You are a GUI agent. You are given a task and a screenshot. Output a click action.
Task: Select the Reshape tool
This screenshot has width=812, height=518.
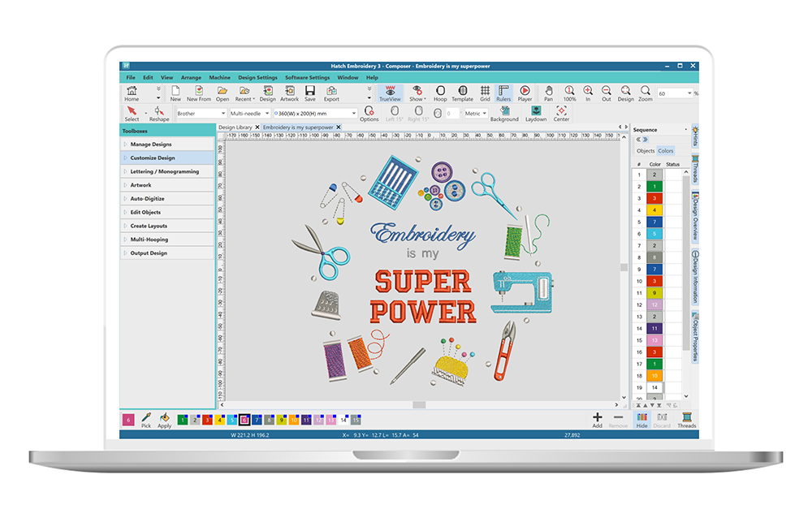159,112
